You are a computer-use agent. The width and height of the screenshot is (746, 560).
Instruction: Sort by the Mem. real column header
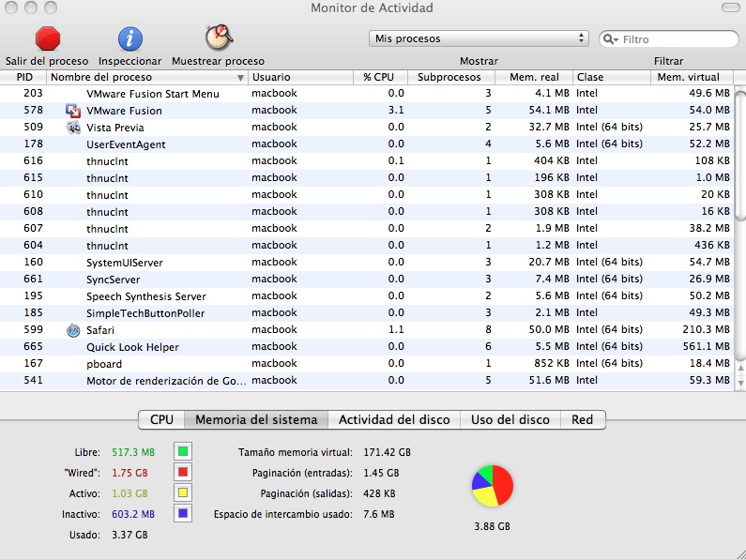pos(534,77)
